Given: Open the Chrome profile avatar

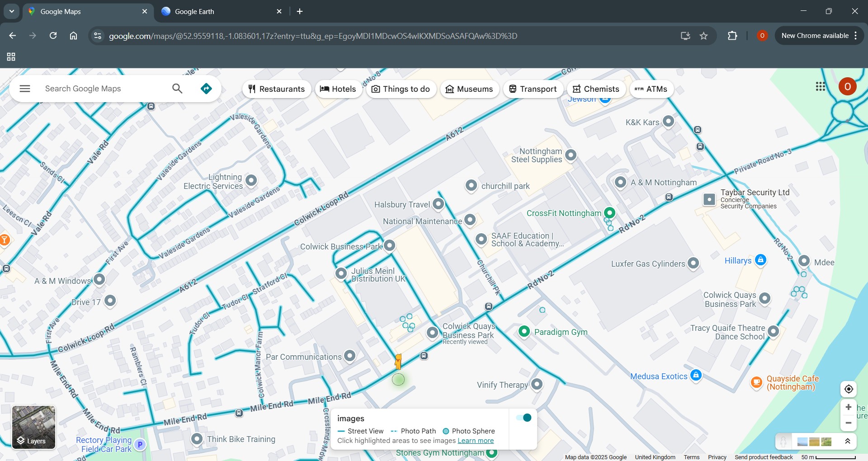Looking at the screenshot, I should click(x=762, y=36).
